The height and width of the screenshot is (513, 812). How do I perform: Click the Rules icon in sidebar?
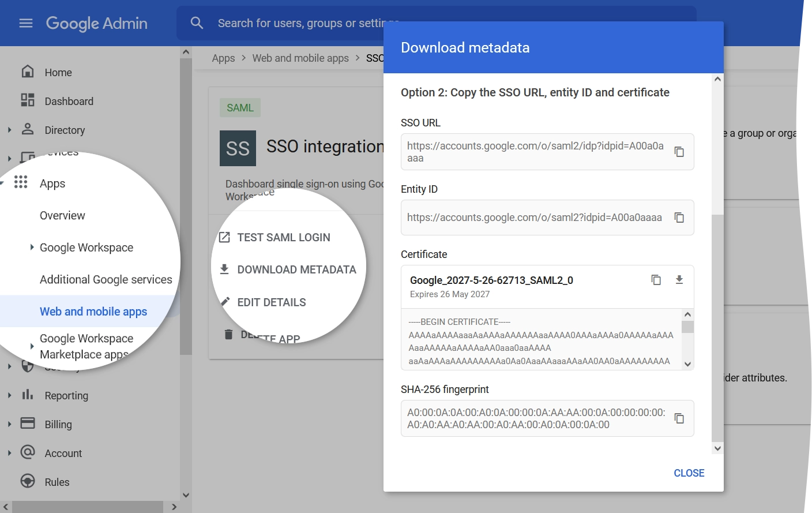click(28, 481)
